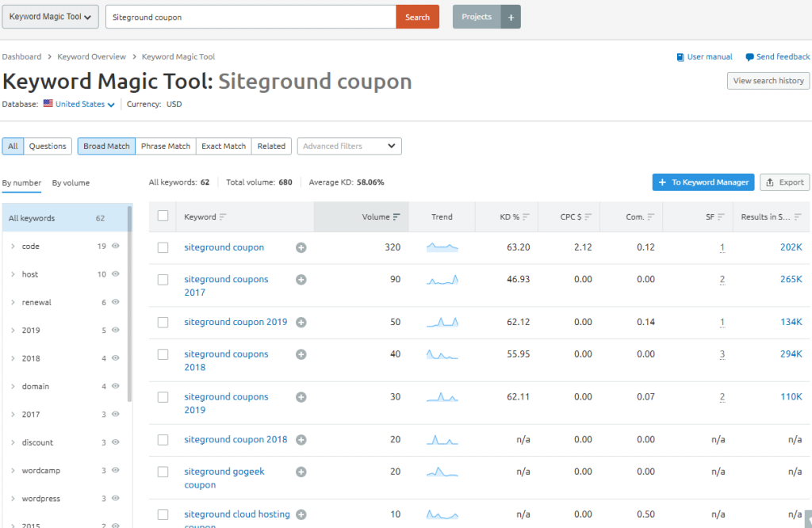The height and width of the screenshot is (528, 812).
Task: Click the keyword search input field
Action: 251,17
